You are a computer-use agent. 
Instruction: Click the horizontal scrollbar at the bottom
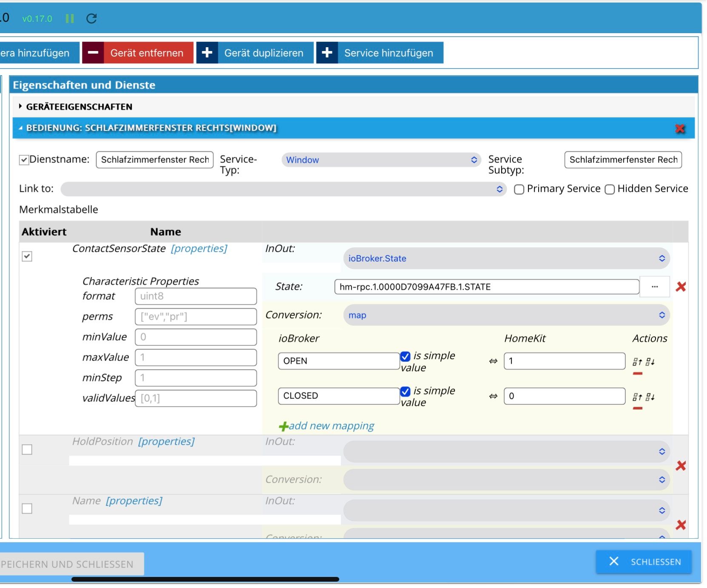tap(205, 579)
